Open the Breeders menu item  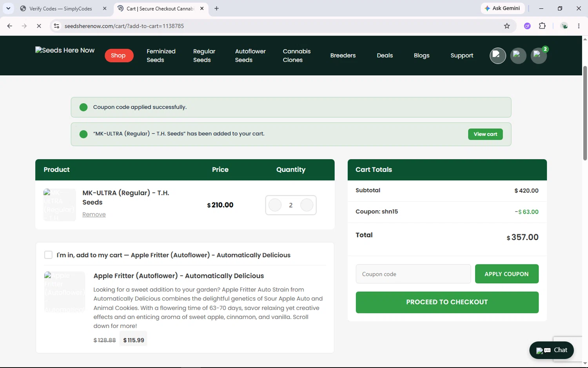[343, 56]
